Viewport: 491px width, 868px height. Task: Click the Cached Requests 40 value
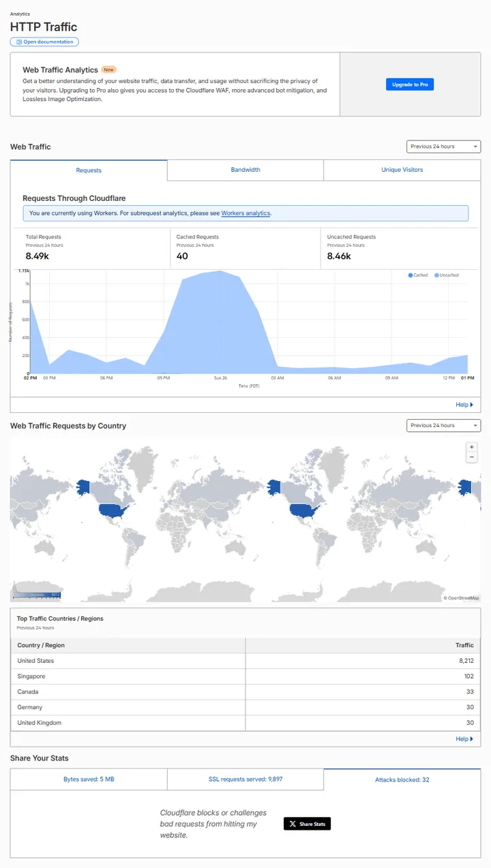tap(182, 256)
